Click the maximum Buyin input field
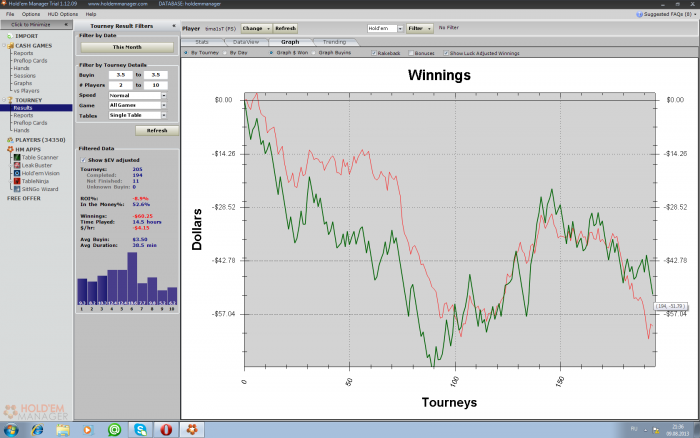 [x=155, y=75]
